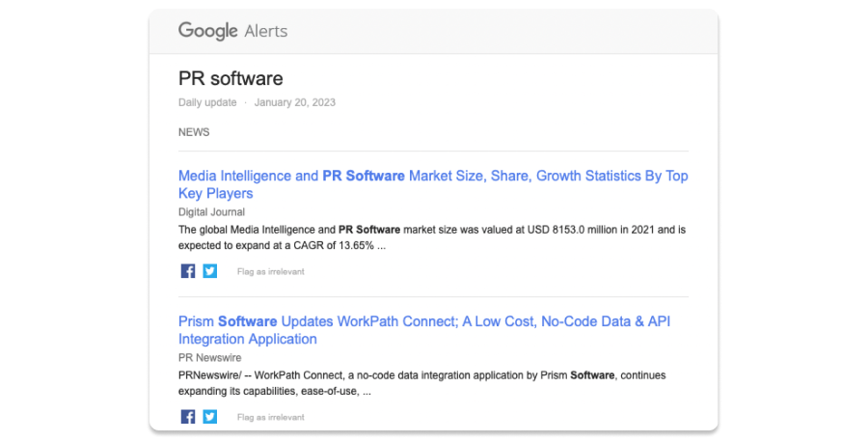Click the January 20, 2023 date

(294, 102)
